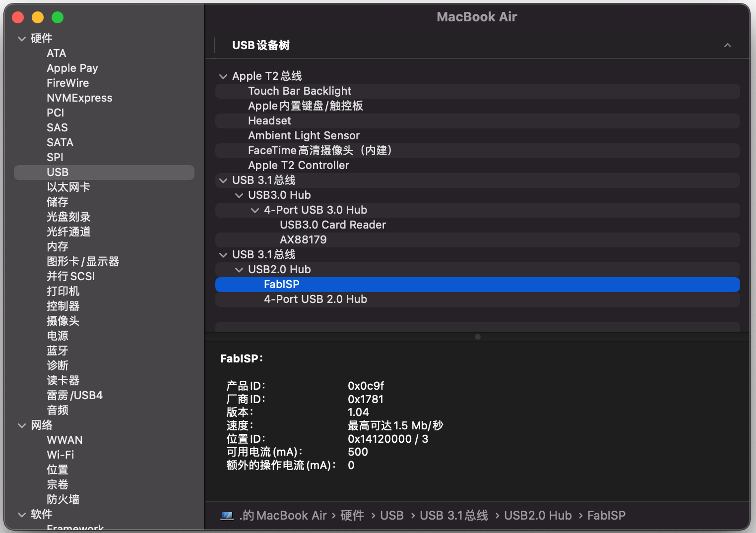
Task: Collapse the USB2.0 Hub tree node
Action: pos(239,270)
